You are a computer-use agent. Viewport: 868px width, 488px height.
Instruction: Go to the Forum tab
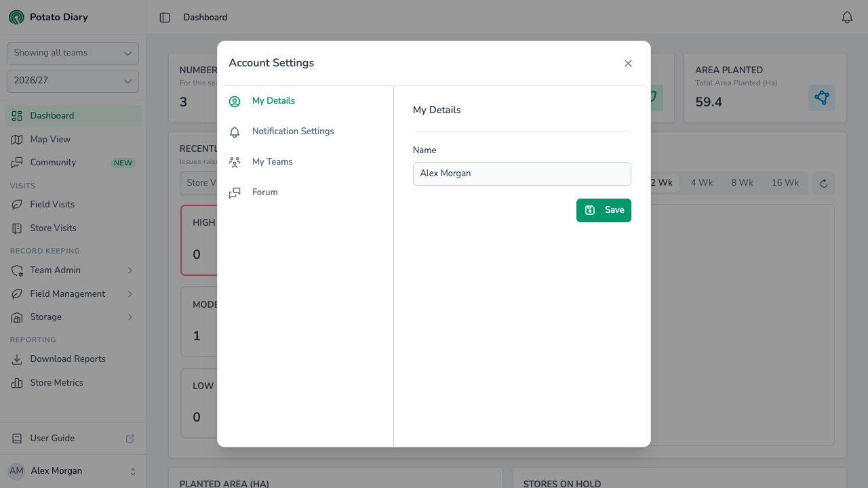[x=305, y=192]
